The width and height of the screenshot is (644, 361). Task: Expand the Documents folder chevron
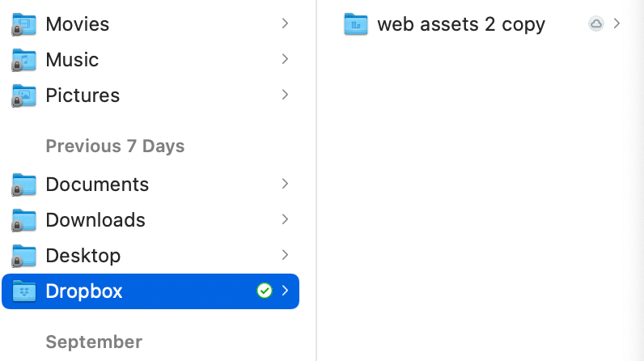(285, 184)
